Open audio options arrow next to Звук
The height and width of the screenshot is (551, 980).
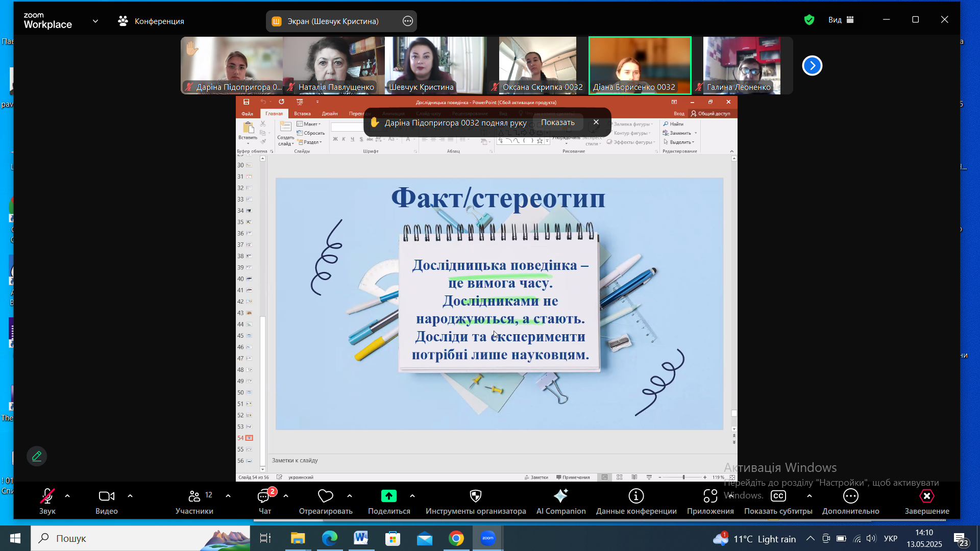tap(67, 496)
